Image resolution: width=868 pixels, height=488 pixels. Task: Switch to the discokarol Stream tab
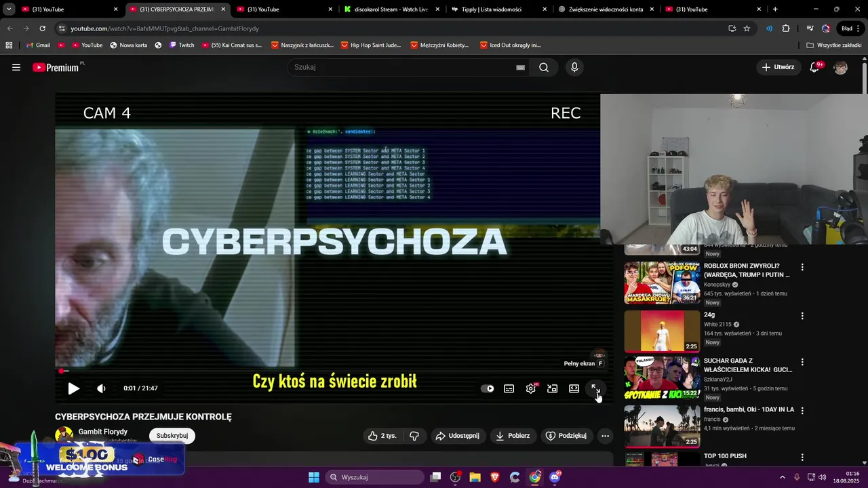[x=390, y=9]
